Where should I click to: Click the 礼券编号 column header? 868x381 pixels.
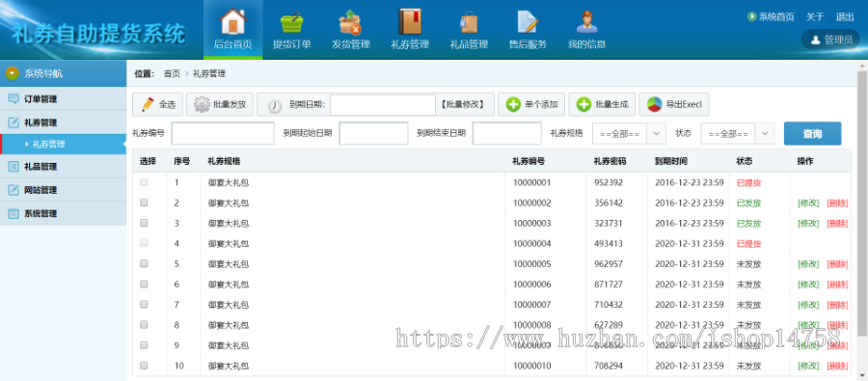pyautogui.click(x=529, y=161)
